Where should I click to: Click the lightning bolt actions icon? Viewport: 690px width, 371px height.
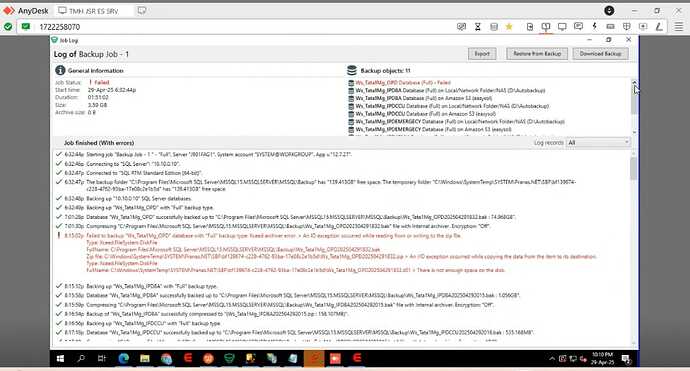[594, 27]
